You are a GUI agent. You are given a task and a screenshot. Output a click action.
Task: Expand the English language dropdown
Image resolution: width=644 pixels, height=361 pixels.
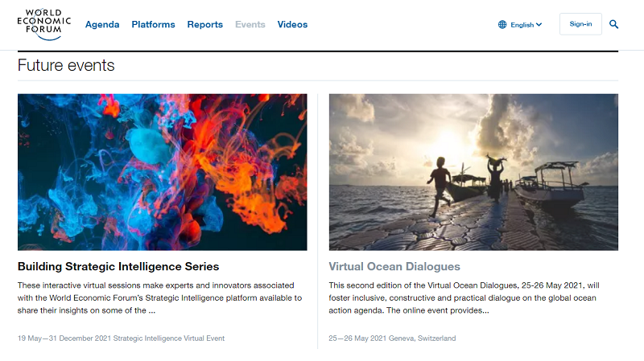[x=522, y=25]
